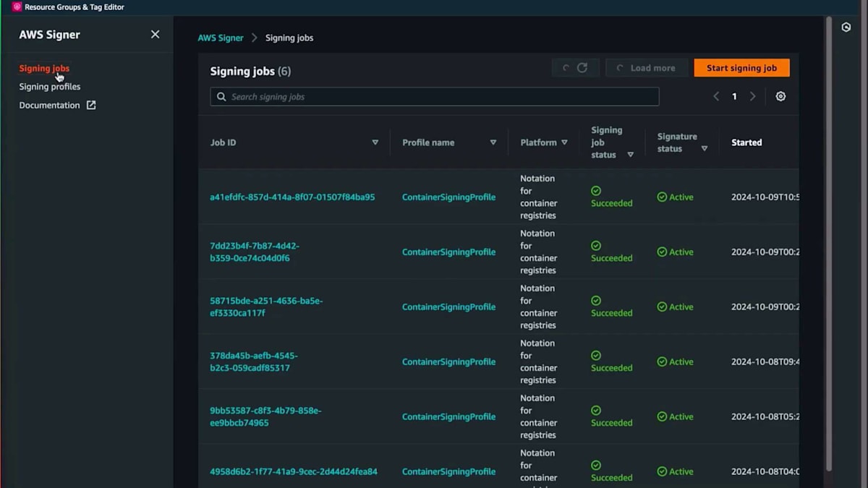Focus the Search signing jobs field
The image size is (868, 488).
pos(435,97)
